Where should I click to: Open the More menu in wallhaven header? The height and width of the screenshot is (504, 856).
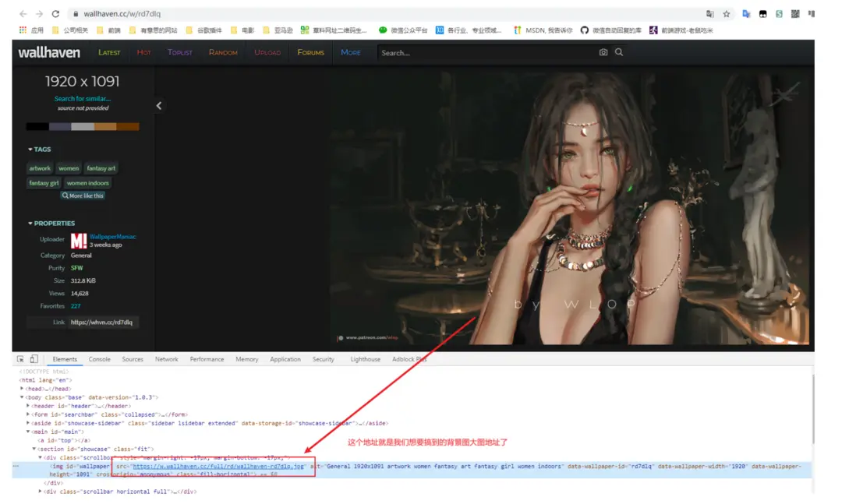[351, 52]
